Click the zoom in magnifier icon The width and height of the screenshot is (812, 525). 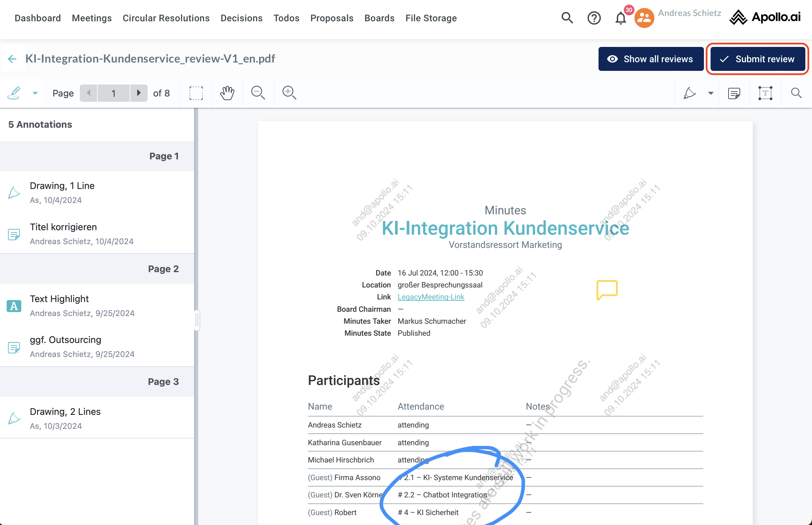click(289, 93)
